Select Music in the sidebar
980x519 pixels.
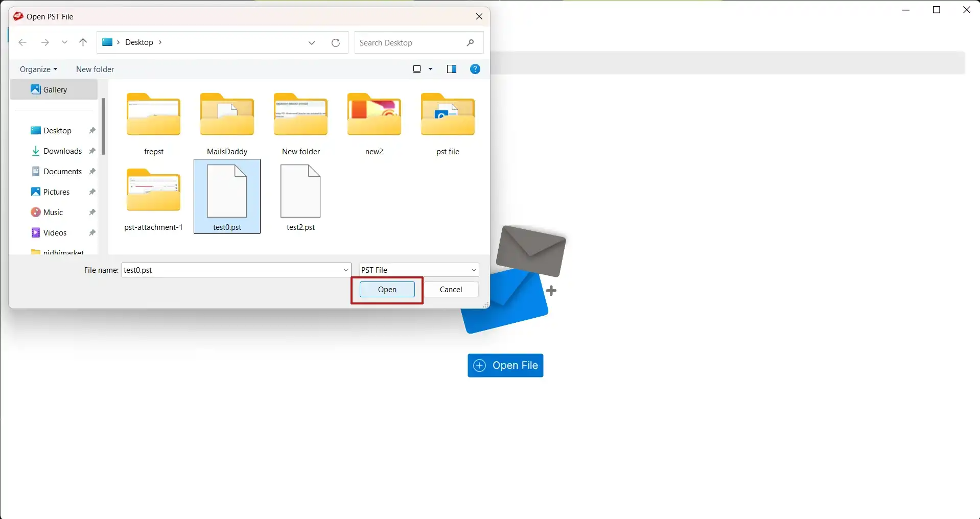click(54, 213)
